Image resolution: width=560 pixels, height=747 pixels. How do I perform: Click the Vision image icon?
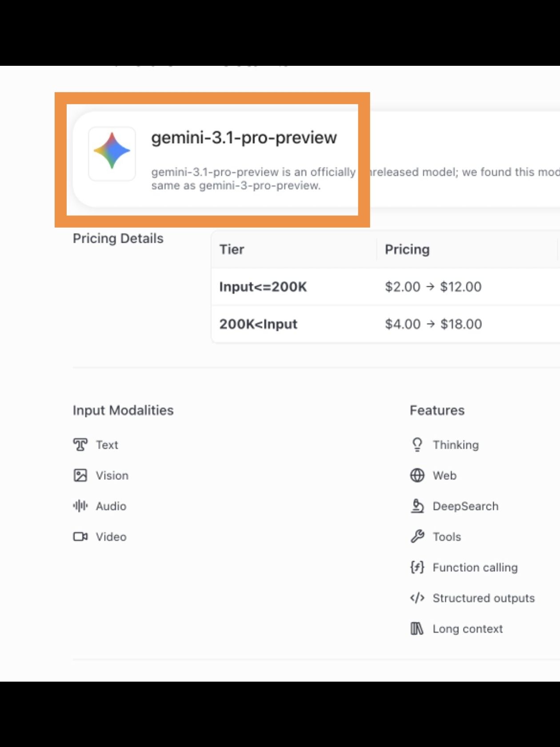(x=80, y=475)
